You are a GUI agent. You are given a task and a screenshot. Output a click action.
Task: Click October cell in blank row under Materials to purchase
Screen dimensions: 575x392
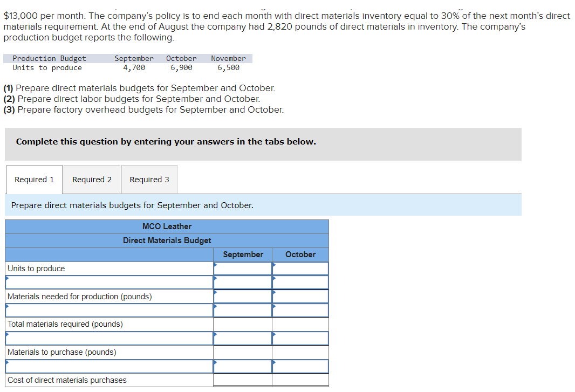pyautogui.click(x=300, y=366)
